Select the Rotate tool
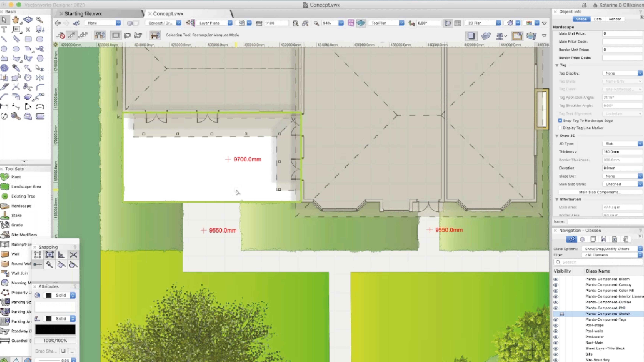Viewport: 644px width, 362px height. [28, 77]
